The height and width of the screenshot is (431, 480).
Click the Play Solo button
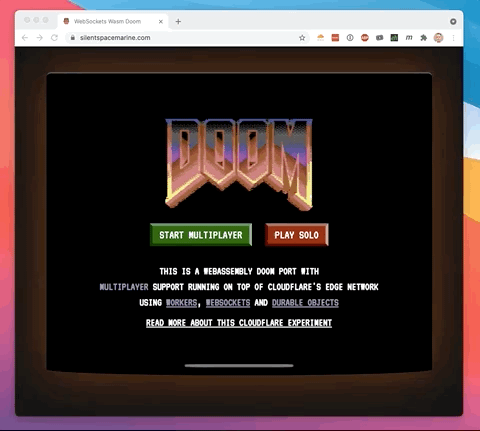click(x=297, y=235)
